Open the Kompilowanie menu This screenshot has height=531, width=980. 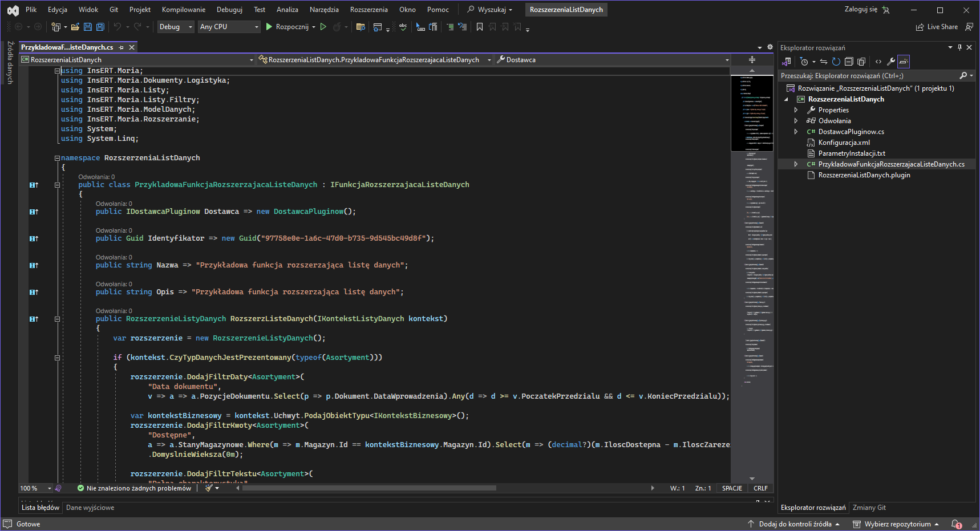pyautogui.click(x=183, y=10)
